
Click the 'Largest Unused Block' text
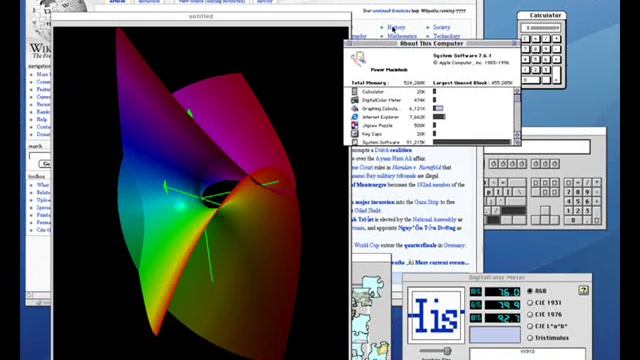[x=460, y=82]
